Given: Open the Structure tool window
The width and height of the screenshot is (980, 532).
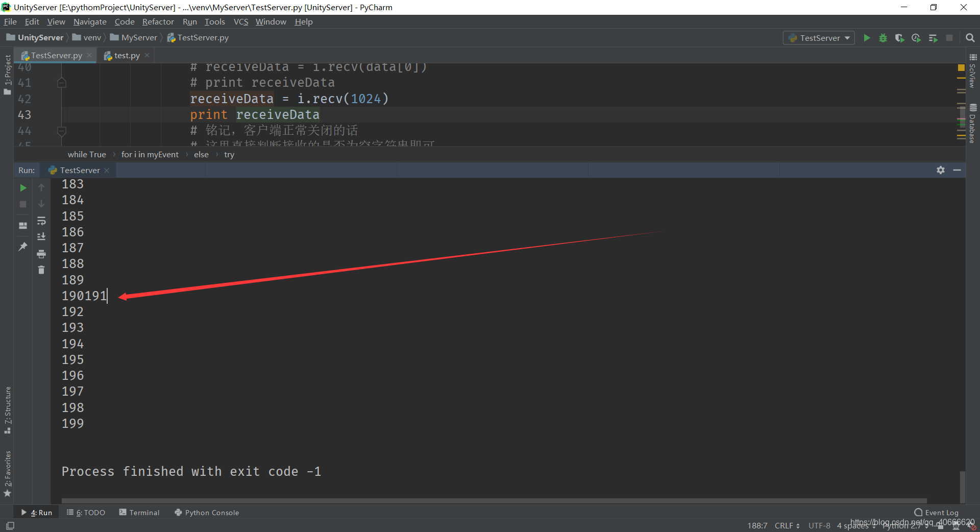Looking at the screenshot, I should (7, 410).
